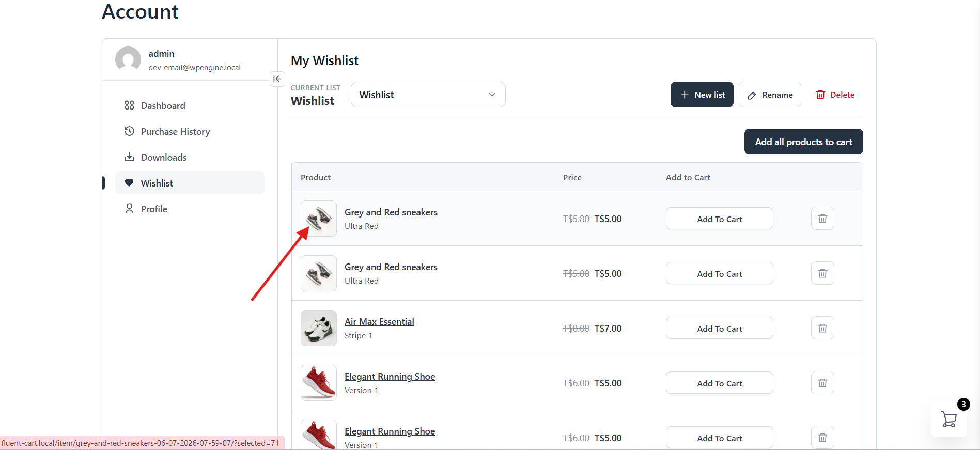Image resolution: width=980 pixels, height=450 pixels.
Task: Remove first Grey and Red sneakers with trash icon
Action: 822,219
